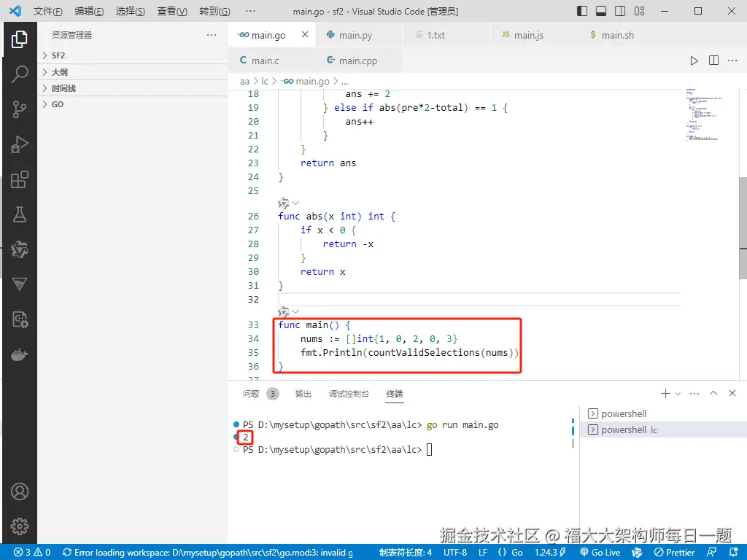Toggle bottom panel layout icon
Viewport: 747px width, 560px height.
pyautogui.click(x=601, y=11)
